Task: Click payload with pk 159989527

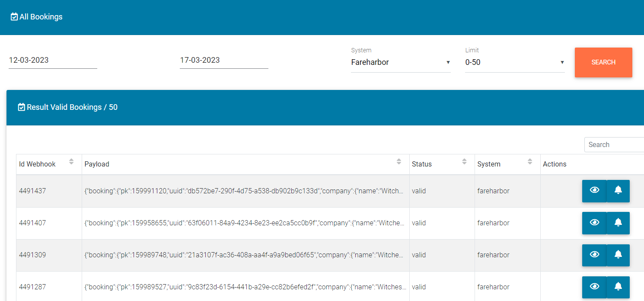Action: coord(245,287)
